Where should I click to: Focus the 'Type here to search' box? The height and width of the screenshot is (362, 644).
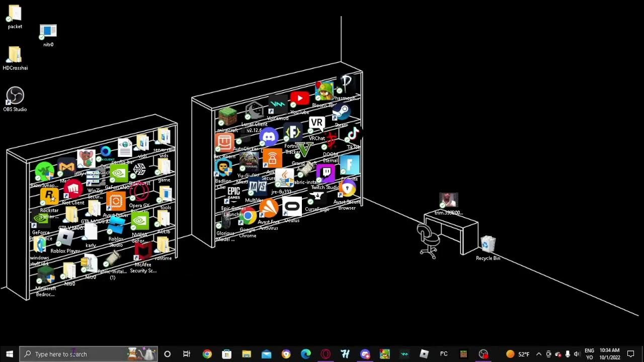point(89,354)
